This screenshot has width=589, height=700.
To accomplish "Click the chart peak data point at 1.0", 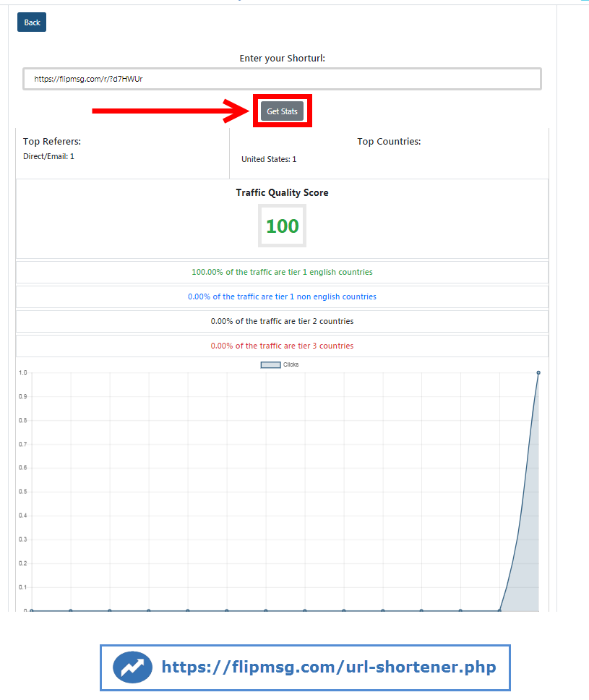I will (x=538, y=372).
